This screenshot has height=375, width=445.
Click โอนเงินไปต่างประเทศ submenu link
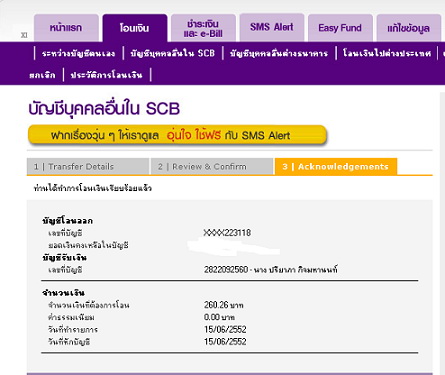coord(387,53)
